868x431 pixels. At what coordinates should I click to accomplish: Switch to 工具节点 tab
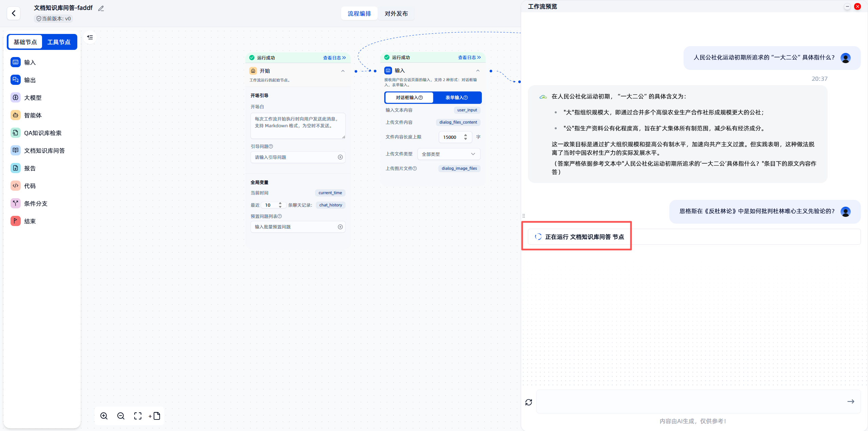59,42
